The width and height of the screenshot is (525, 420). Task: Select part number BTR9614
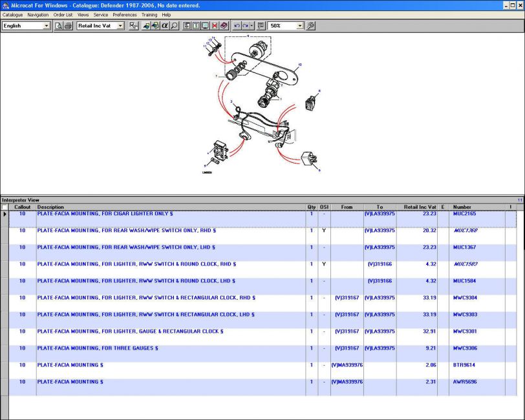(464, 365)
